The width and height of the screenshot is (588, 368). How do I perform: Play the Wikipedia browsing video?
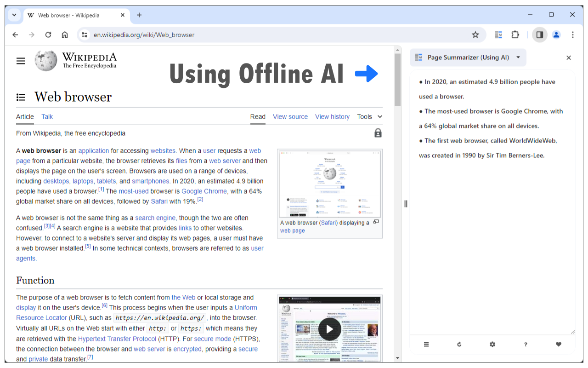329,329
